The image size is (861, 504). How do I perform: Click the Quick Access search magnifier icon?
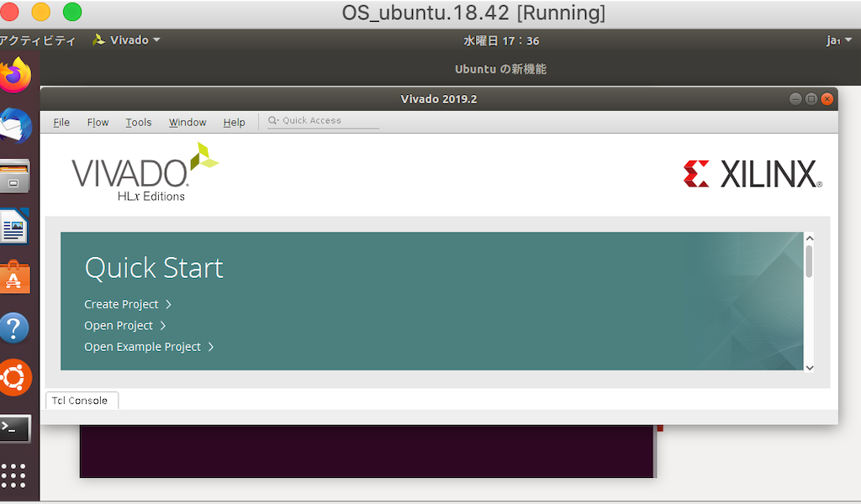pos(273,121)
